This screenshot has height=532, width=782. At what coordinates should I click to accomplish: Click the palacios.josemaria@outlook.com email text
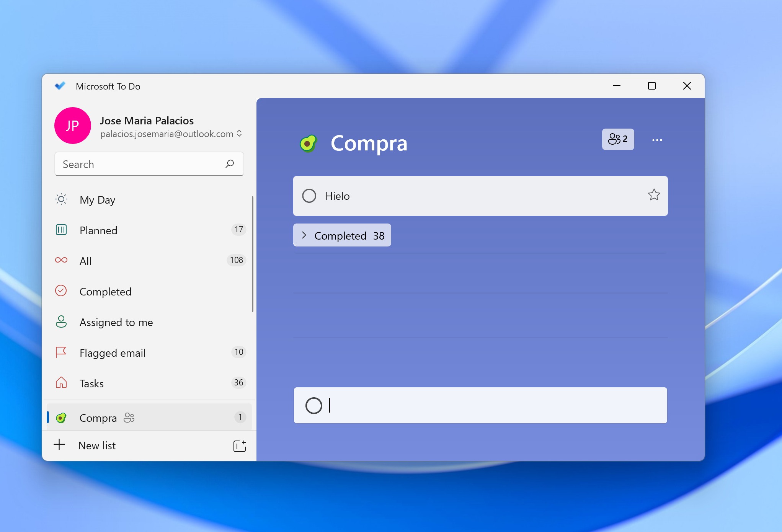pyautogui.click(x=167, y=134)
